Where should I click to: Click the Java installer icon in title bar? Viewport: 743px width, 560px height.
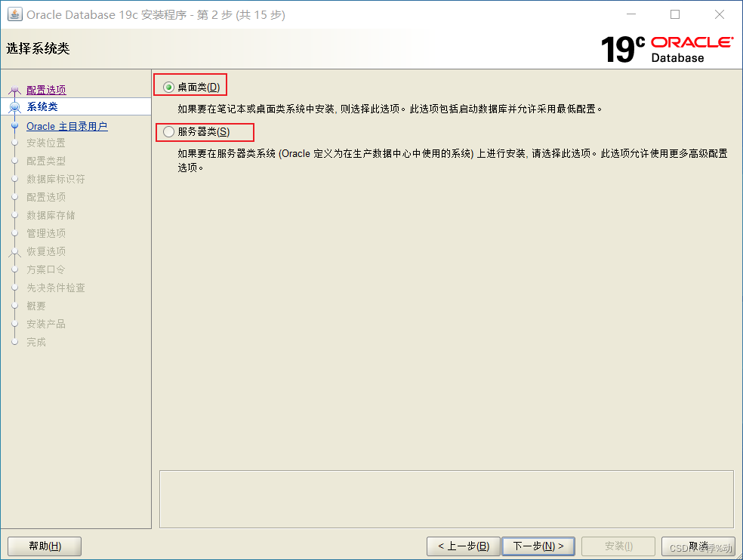[14, 14]
